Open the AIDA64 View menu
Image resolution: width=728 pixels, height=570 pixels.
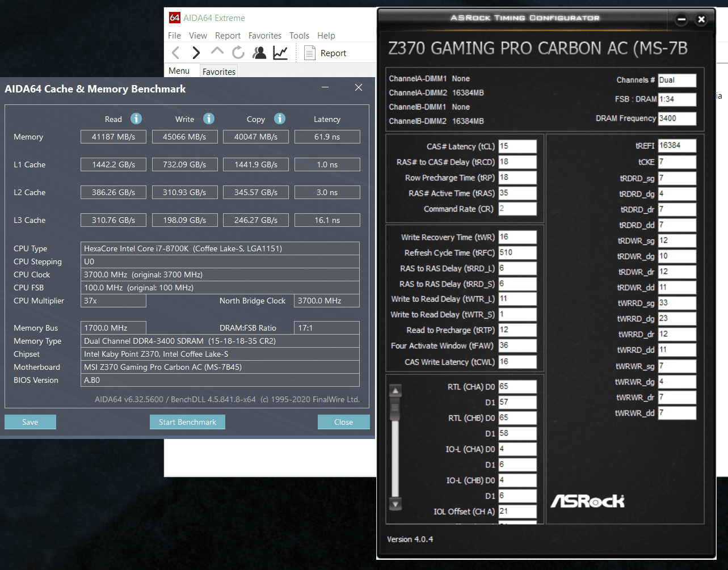click(x=198, y=35)
